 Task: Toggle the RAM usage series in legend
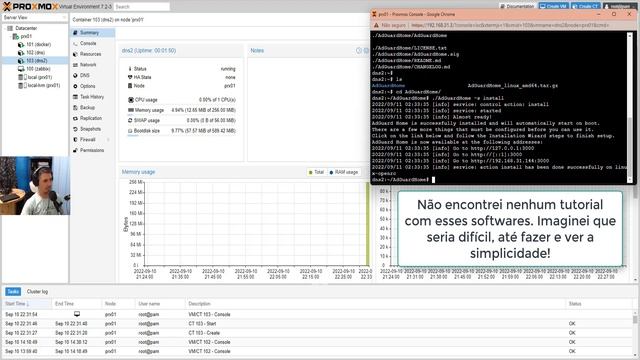tap(344, 172)
